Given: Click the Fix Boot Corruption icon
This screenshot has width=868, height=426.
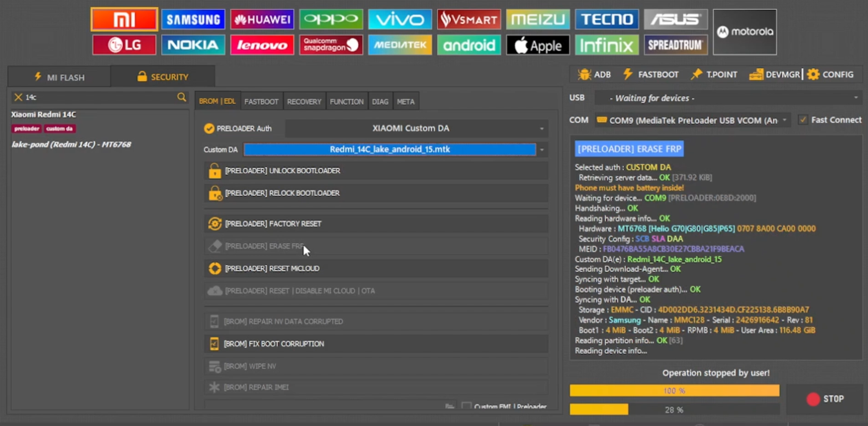Looking at the screenshot, I should point(214,344).
